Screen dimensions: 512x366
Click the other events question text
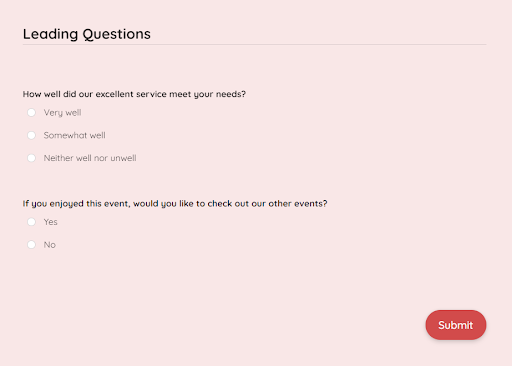point(175,204)
